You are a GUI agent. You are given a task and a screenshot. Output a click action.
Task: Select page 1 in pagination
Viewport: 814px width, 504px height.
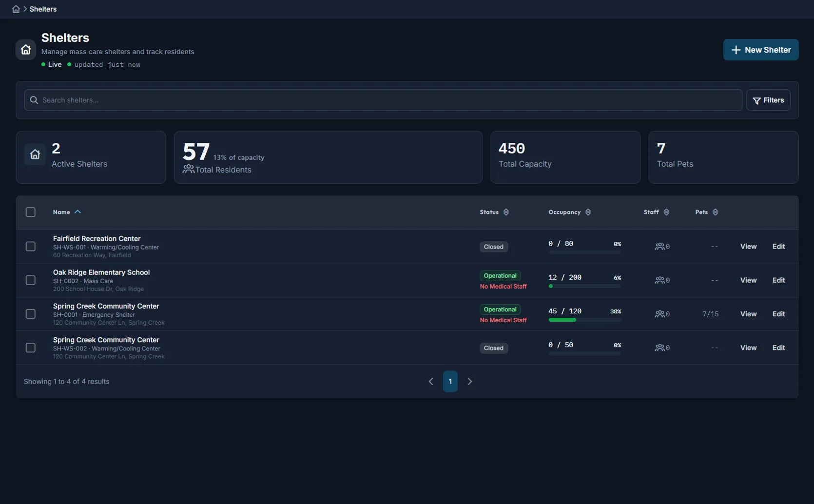[450, 382]
